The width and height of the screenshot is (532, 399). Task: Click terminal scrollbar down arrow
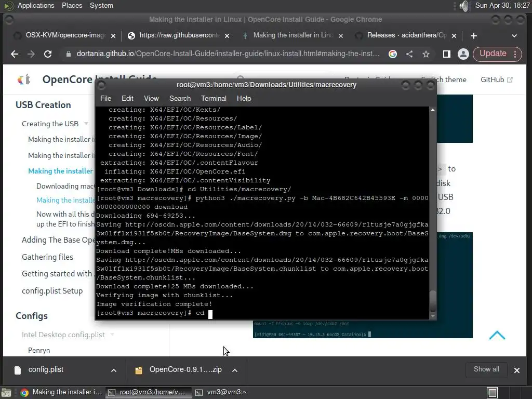(x=433, y=316)
